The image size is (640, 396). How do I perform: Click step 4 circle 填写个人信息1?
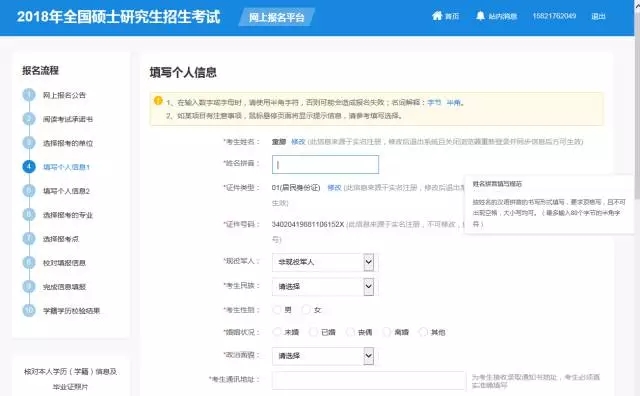(x=29, y=167)
